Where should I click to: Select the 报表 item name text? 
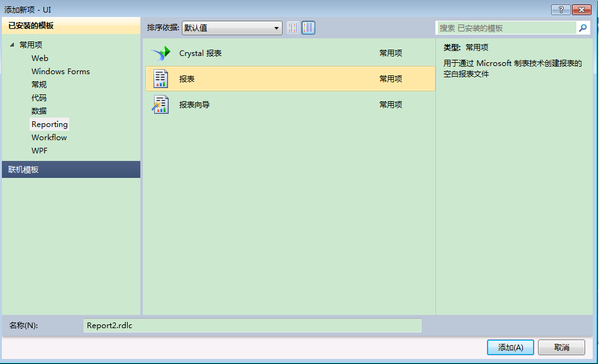188,79
